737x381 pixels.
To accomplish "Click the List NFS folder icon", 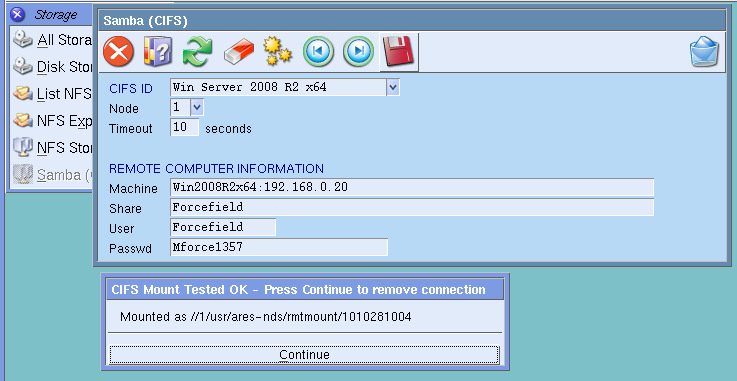I will point(23,93).
